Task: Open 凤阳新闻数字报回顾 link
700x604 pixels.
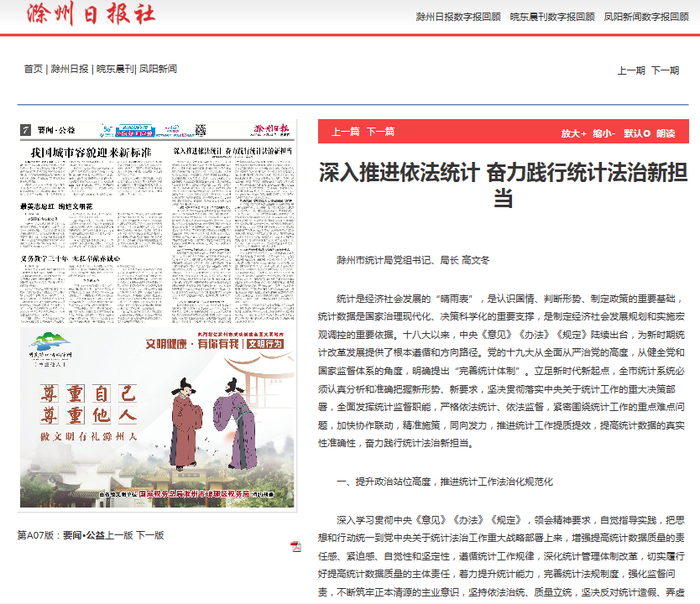Action: pyautogui.click(x=646, y=17)
